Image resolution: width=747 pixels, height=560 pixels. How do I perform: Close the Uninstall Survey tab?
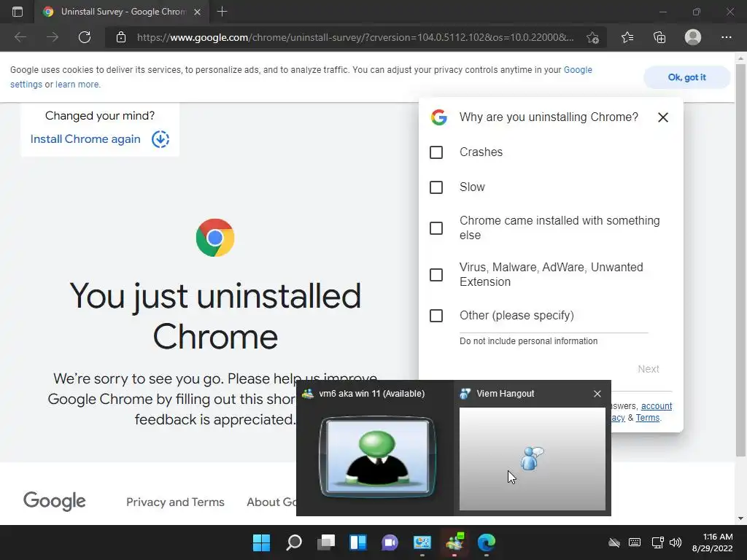click(x=197, y=12)
